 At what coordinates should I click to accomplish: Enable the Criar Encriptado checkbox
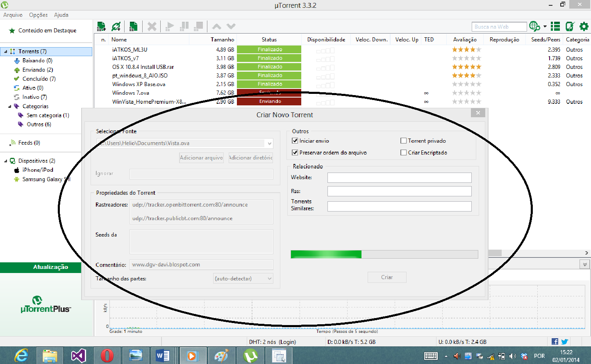click(x=403, y=152)
